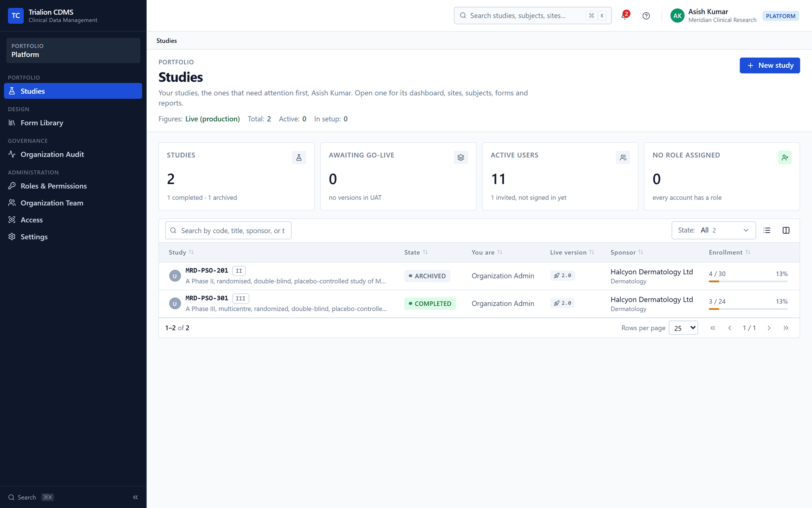Sort the table by Enrollment column
Screen dimensions: 812x508
730,252
